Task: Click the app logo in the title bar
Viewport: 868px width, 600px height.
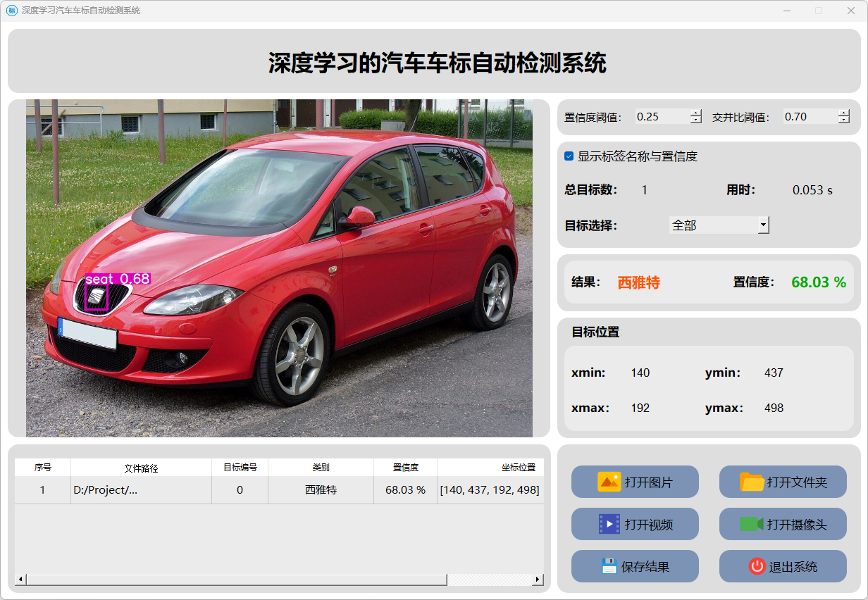Action: pyautogui.click(x=12, y=11)
